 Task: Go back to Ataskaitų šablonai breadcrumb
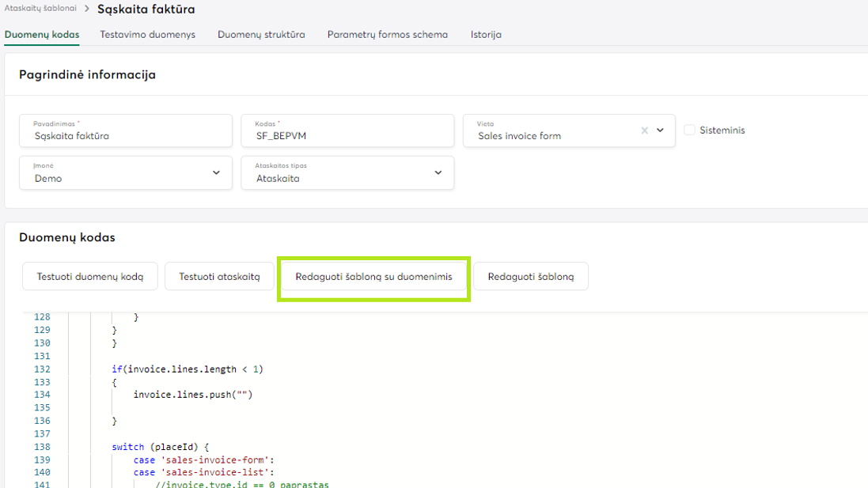41,9
